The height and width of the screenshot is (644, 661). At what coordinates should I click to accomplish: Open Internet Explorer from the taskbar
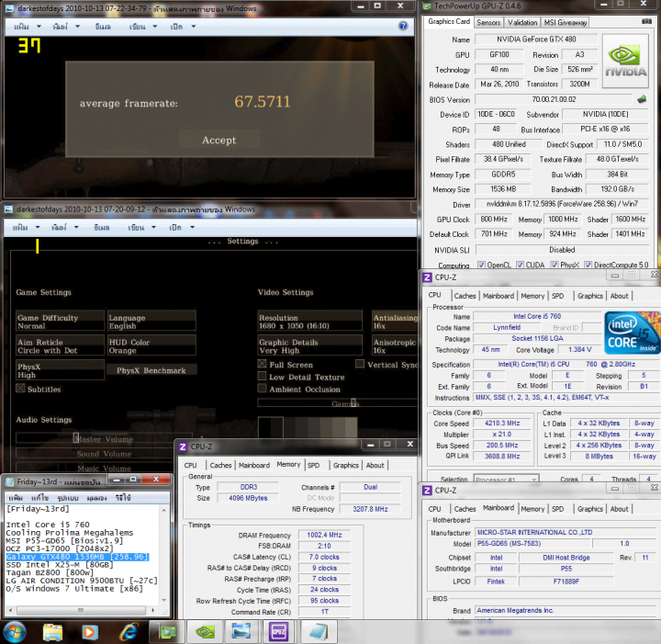[129, 632]
